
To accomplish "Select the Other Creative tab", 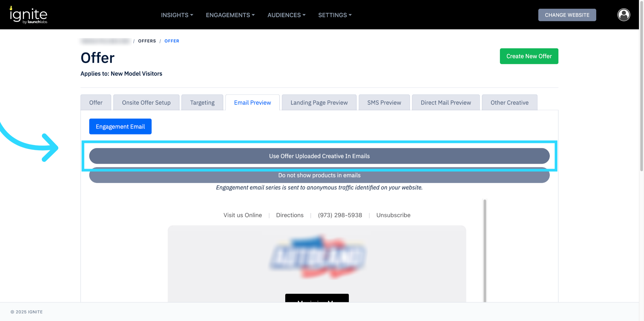I will (x=509, y=103).
